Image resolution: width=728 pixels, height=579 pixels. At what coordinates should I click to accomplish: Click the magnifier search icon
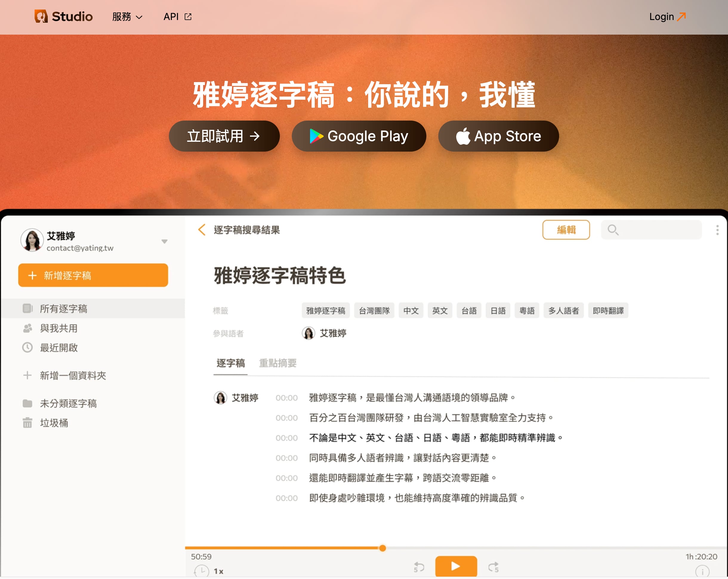click(613, 230)
